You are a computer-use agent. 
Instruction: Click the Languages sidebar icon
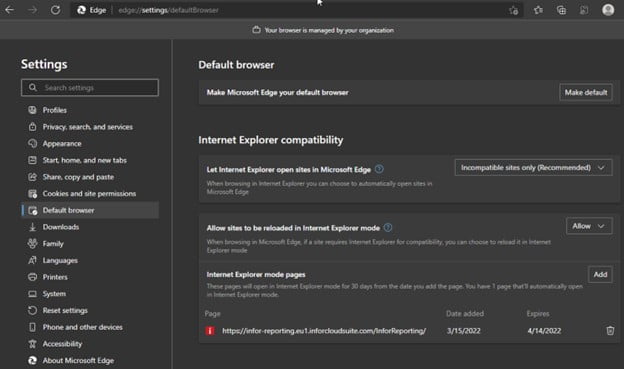pyautogui.click(x=32, y=260)
